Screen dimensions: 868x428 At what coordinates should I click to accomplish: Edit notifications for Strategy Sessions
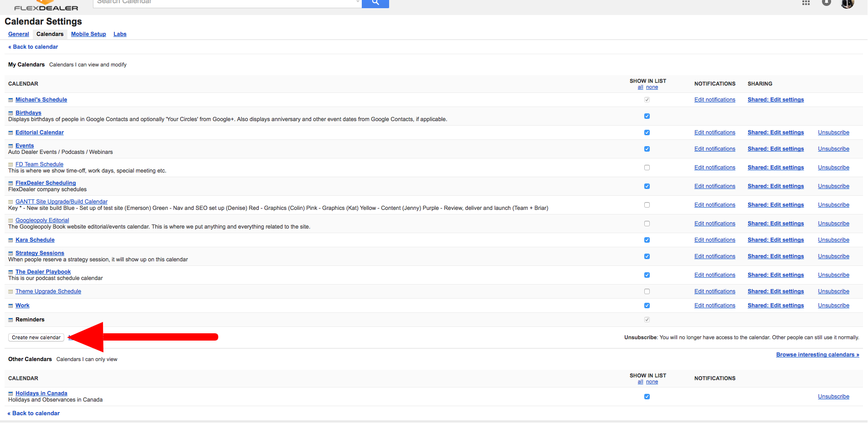(x=714, y=256)
